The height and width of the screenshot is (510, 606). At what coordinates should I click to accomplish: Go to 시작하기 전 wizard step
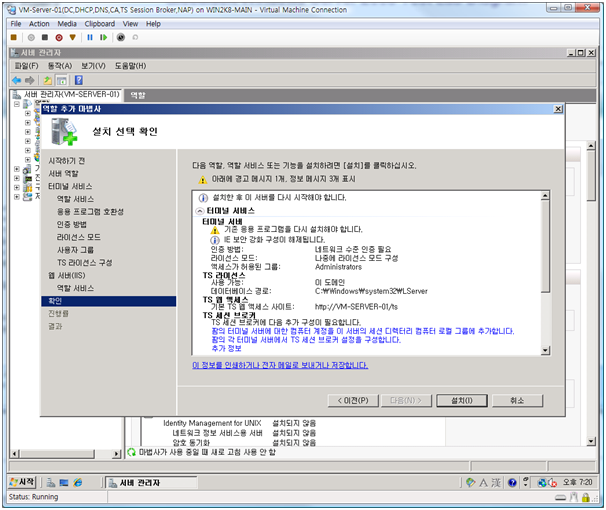(x=66, y=161)
